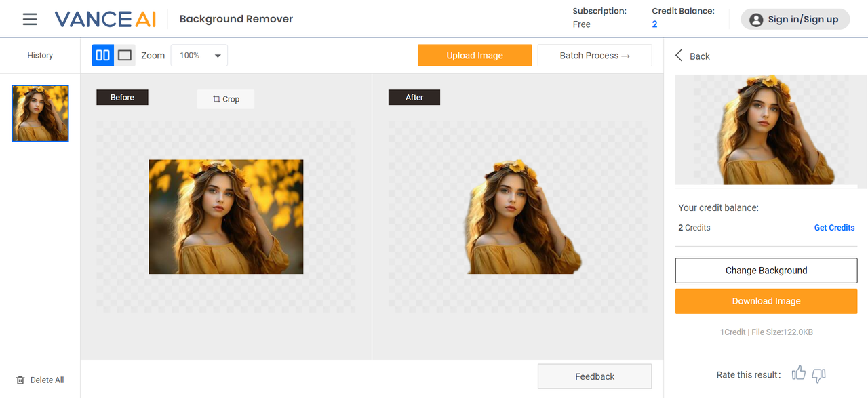Open Batch Process
Viewport: 868px width, 398px height.
[595, 56]
